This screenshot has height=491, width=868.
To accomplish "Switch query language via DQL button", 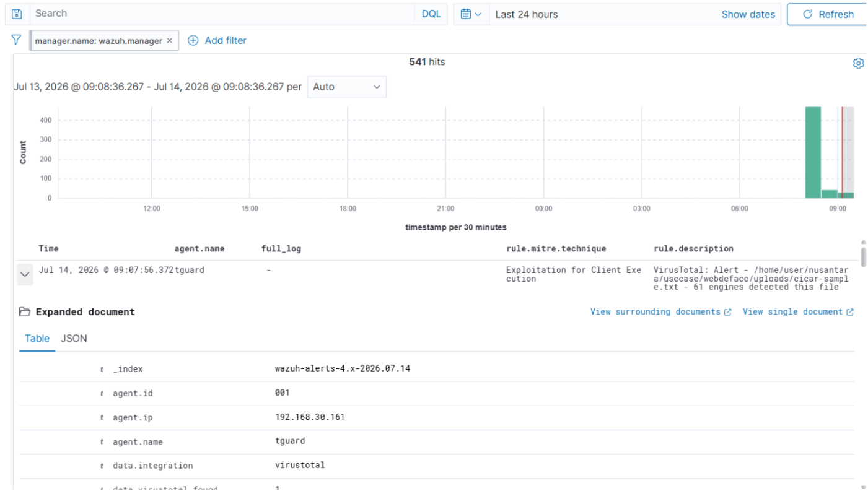I will [431, 14].
